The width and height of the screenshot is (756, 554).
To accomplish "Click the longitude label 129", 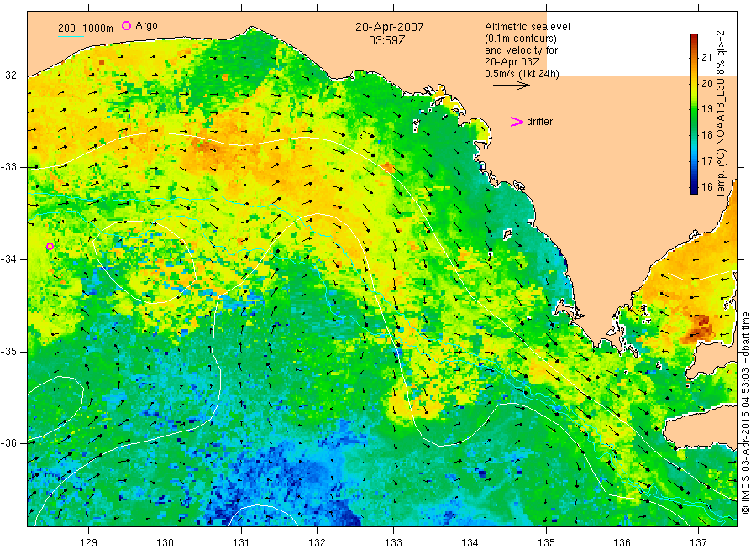I will click(x=89, y=543).
